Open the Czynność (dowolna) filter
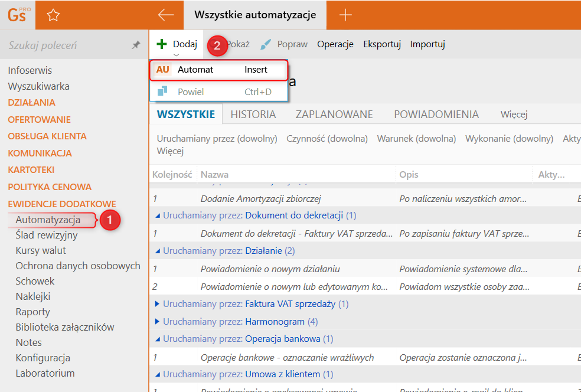Image resolution: width=581 pixels, height=392 pixels. 327,139
